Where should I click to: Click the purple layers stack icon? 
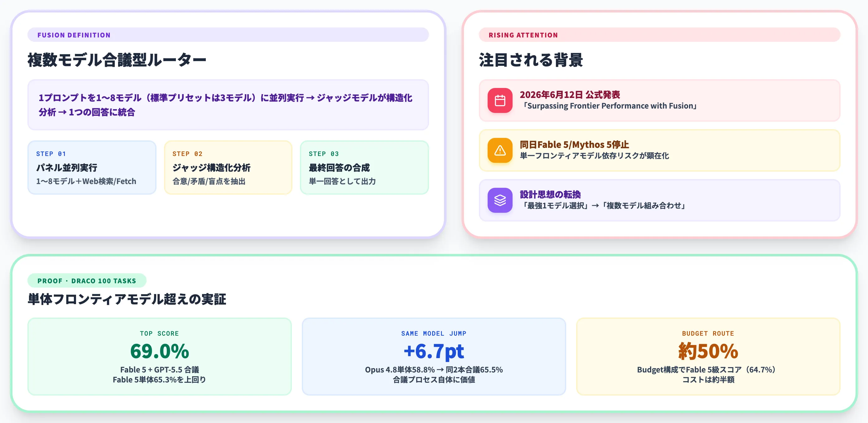(500, 200)
